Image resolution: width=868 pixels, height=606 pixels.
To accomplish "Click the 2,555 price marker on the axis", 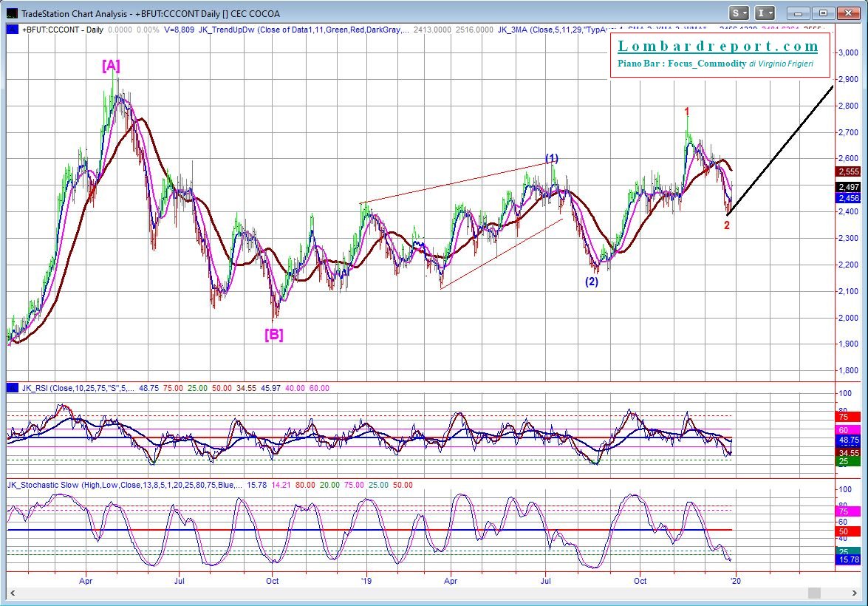I will [x=848, y=171].
